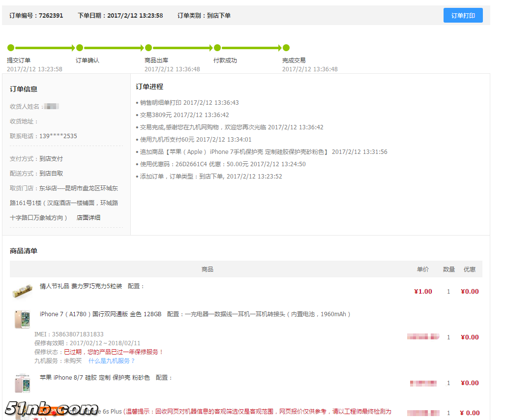This screenshot has height=420, width=506.
Task: Select the 完成交易 progress step dot
Action: pyautogui.click(x=286, y=48)
